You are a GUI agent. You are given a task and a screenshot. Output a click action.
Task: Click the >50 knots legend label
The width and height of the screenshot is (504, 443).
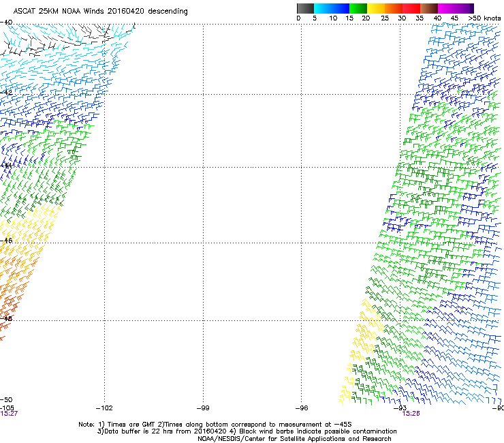484,18
